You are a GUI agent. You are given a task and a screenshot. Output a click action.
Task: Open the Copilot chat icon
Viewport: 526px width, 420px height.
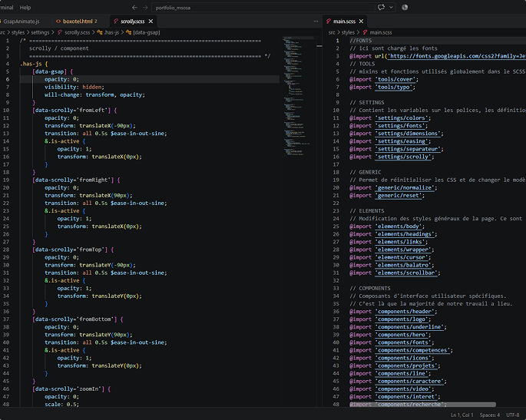click(x=381, y=7)
